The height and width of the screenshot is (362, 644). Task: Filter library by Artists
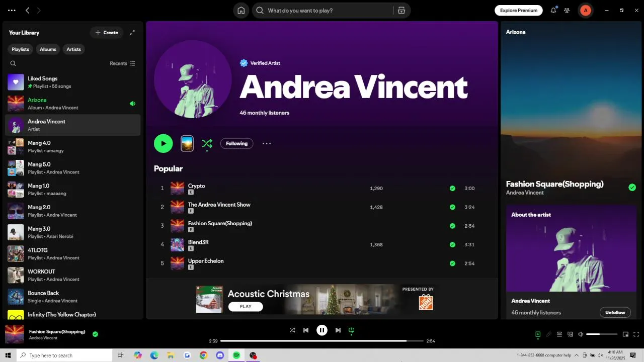click(74, 49)
